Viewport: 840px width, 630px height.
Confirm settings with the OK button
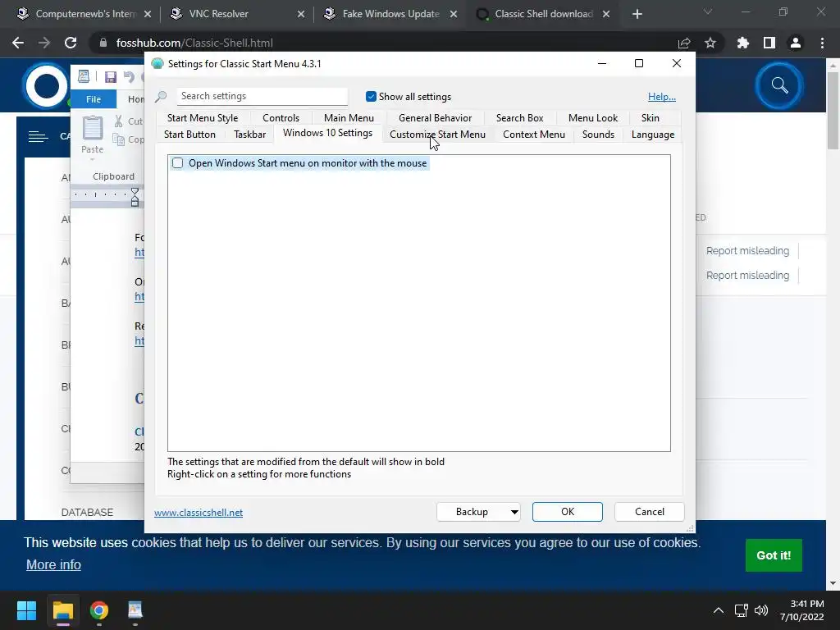(568, 512)
